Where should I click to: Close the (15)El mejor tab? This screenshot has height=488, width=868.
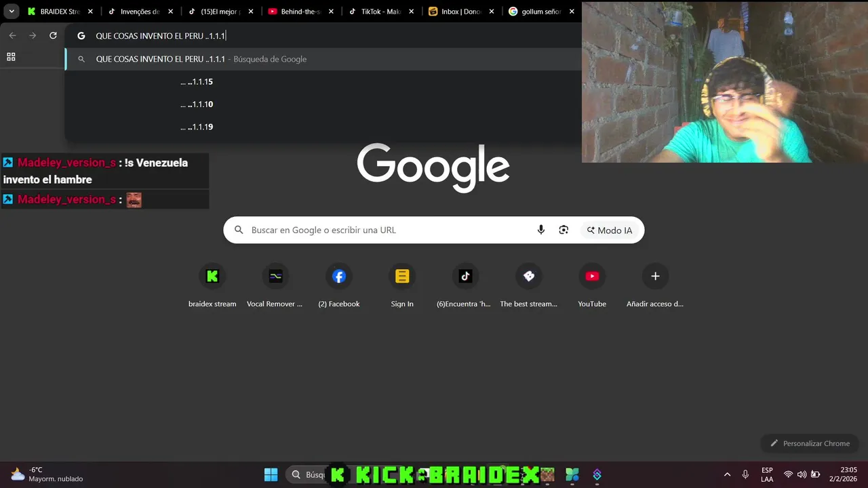pyautogui.click(x=251, y=12)
